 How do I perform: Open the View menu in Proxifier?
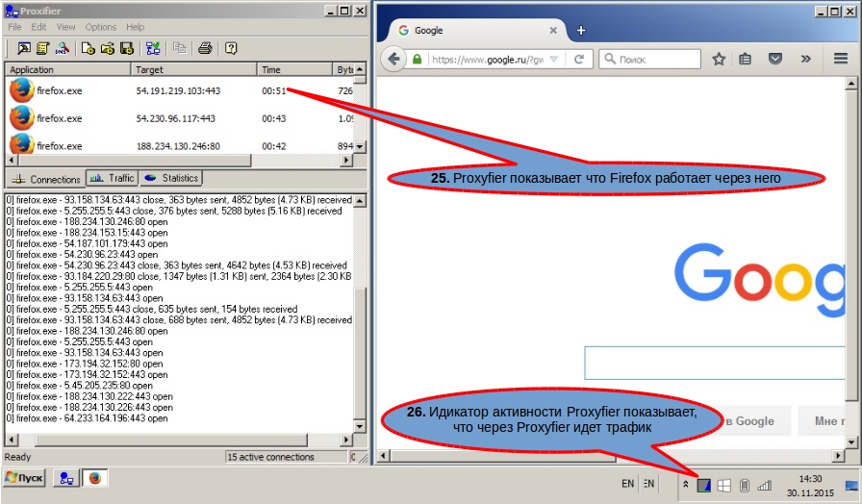pos(65,27)
